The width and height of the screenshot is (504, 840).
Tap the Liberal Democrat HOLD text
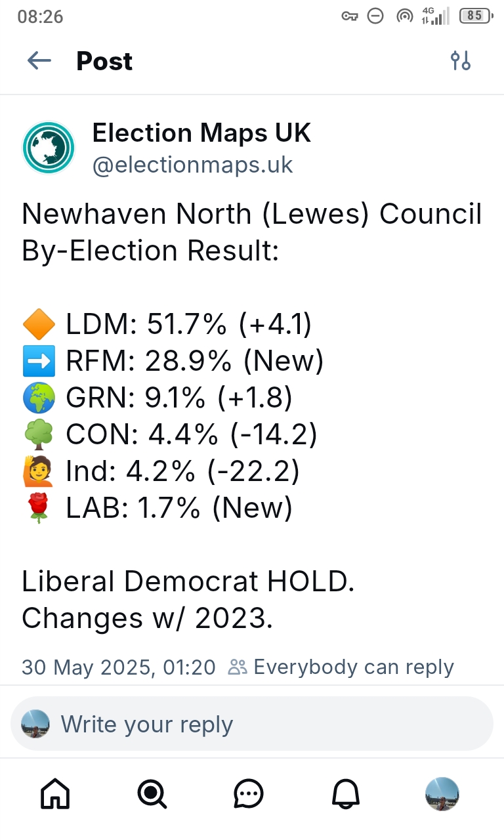pyautogui.click(x=188, y=581)
